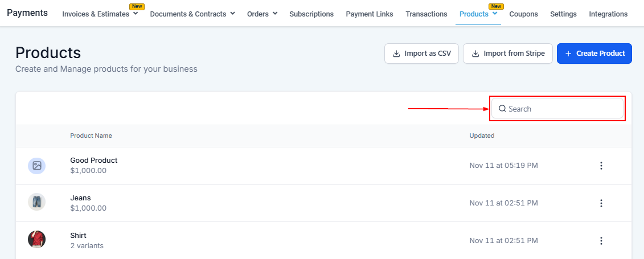This screenshot has width=644, height=259.
Task: Click the plus icon on Create Product
Action: click(x=568, y=54)
